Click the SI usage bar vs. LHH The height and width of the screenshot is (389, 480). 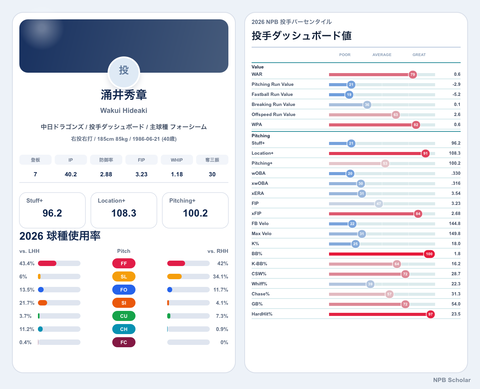(59, 303)
